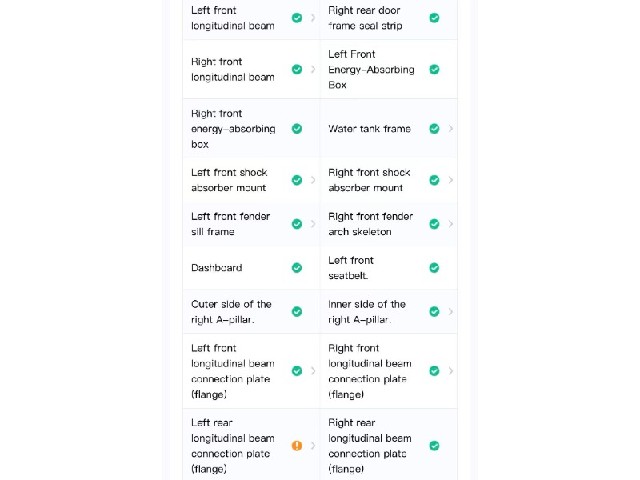Click green check next to Dashboard
640x480 pixels.
(x=297, y=268)
